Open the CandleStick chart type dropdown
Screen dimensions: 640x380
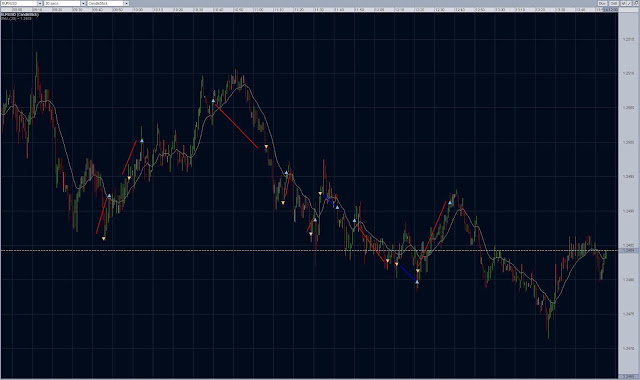126,3
